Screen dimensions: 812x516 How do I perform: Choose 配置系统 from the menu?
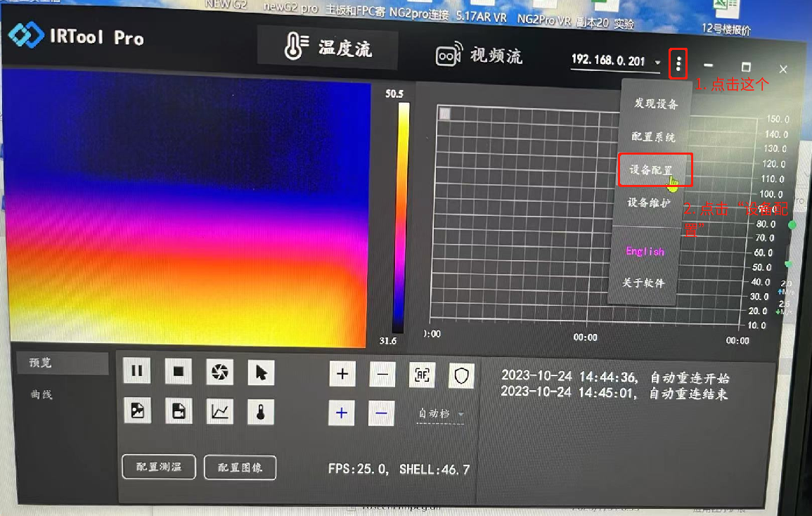coord(654,137)
